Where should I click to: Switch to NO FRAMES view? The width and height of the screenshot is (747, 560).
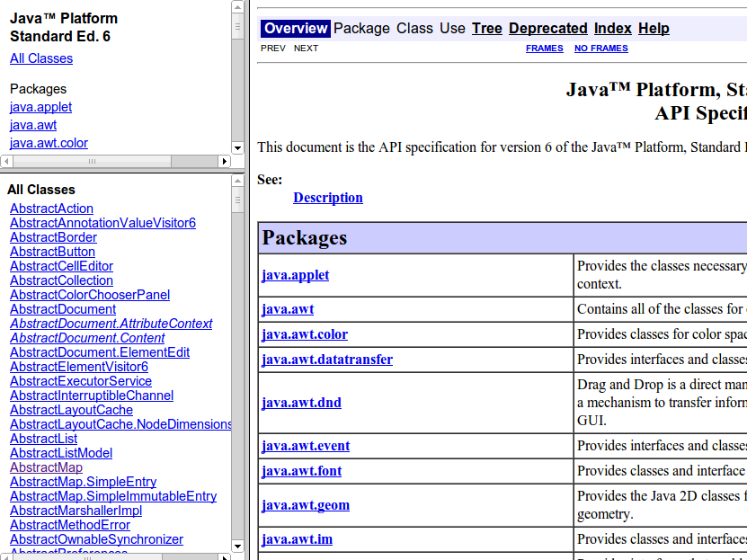pyautogui.click(x=600, y=49)
